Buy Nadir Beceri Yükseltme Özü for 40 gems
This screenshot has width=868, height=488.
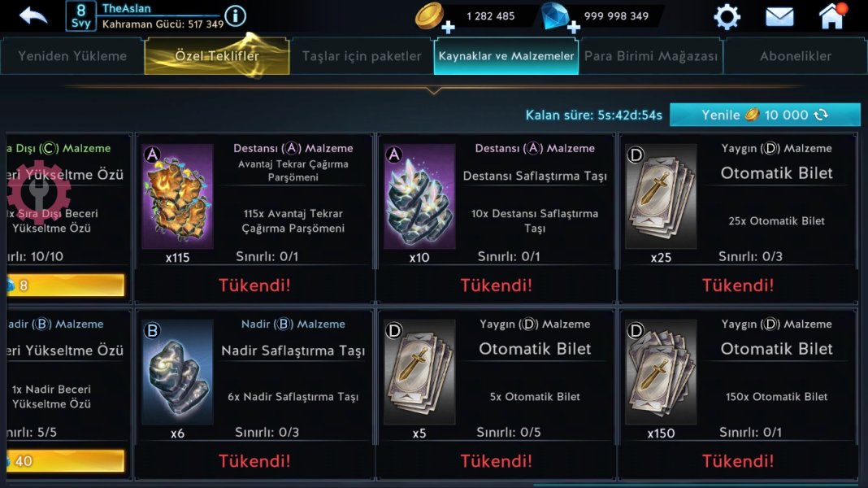[x=65, y=461]
